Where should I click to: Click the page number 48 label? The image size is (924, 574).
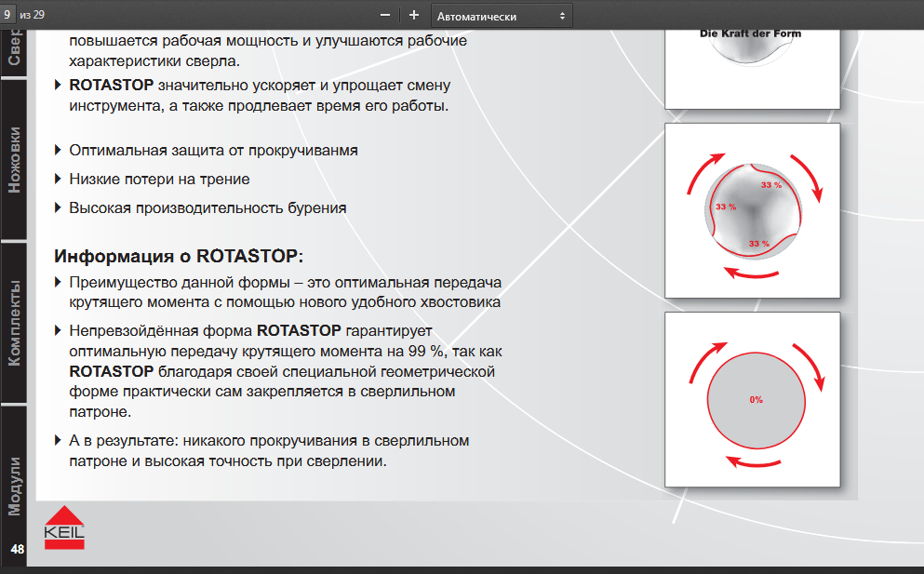pos(17,549)
